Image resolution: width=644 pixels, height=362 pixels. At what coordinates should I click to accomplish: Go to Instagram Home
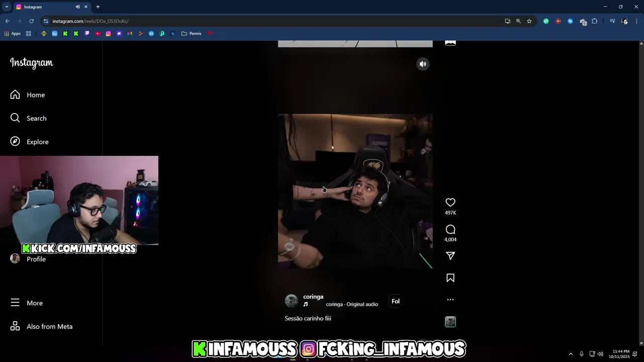[35, 95]
